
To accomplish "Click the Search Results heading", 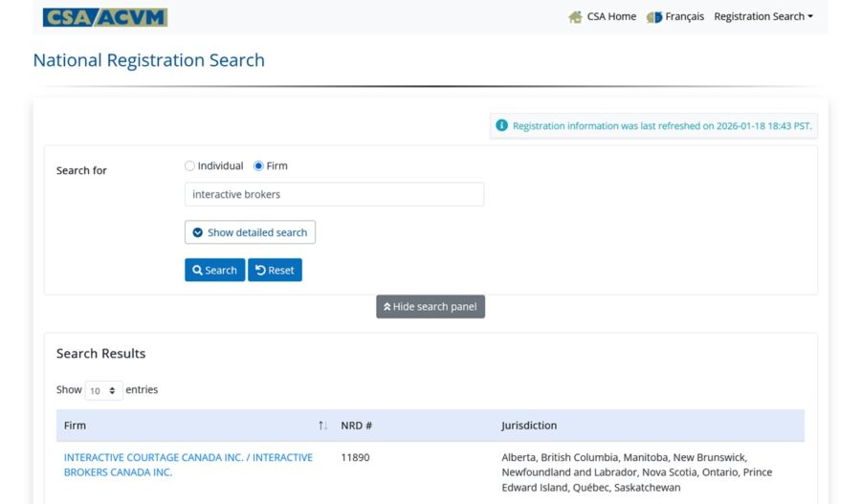I will point(101,354).
